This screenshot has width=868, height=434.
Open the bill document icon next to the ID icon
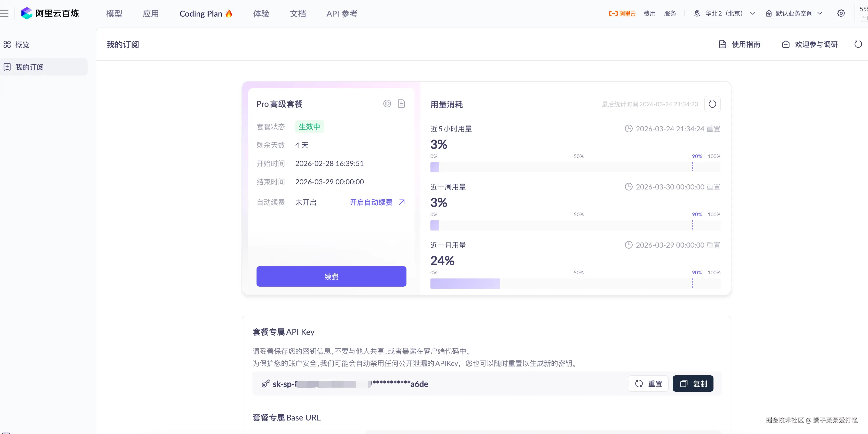(x=401, y=104)
